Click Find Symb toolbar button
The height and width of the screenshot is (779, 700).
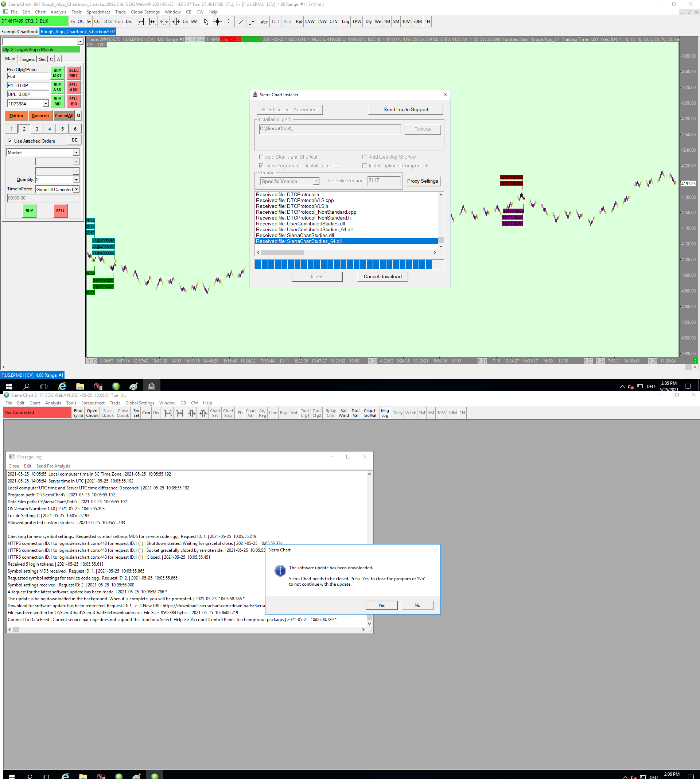pyautogui.click(x=78, y=413)
